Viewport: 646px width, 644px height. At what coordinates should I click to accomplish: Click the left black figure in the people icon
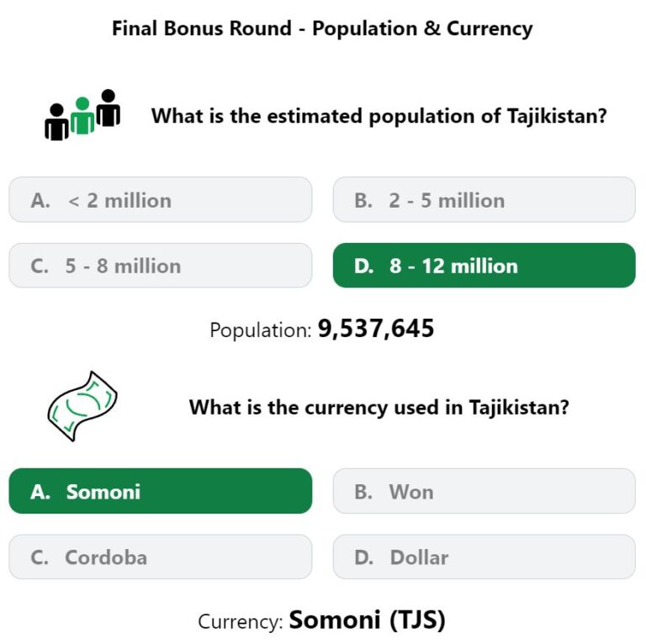tap(56, 123)
